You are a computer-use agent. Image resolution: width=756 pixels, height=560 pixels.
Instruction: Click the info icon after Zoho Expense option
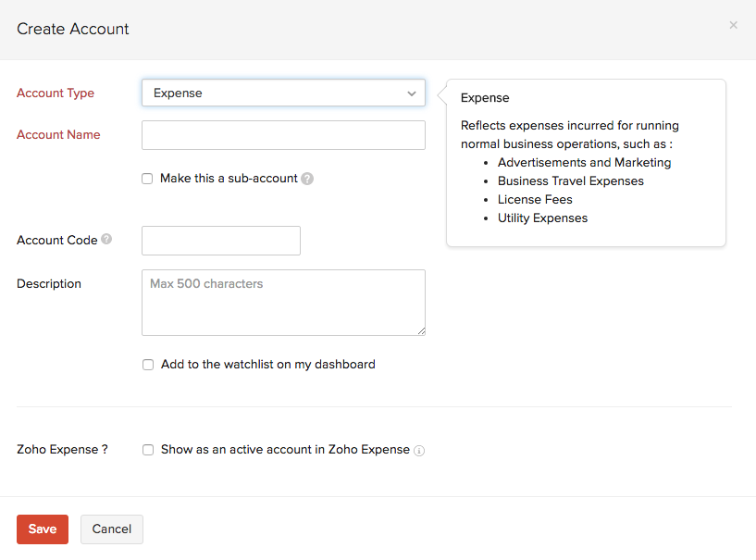[x=419, y=451]
